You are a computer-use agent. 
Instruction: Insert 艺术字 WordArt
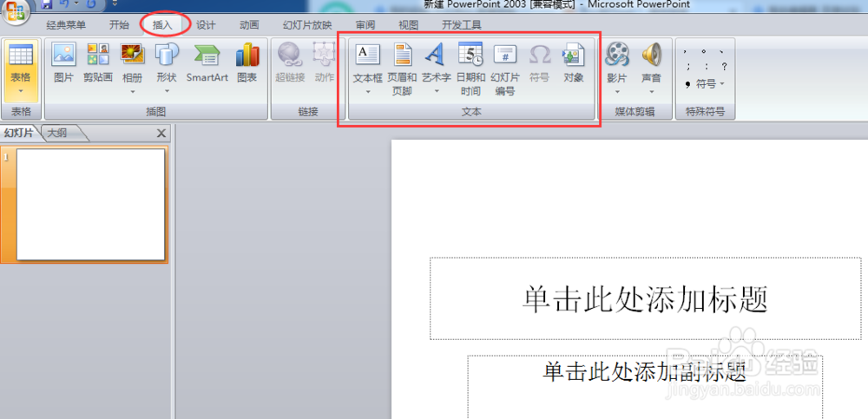coord(437,62)
